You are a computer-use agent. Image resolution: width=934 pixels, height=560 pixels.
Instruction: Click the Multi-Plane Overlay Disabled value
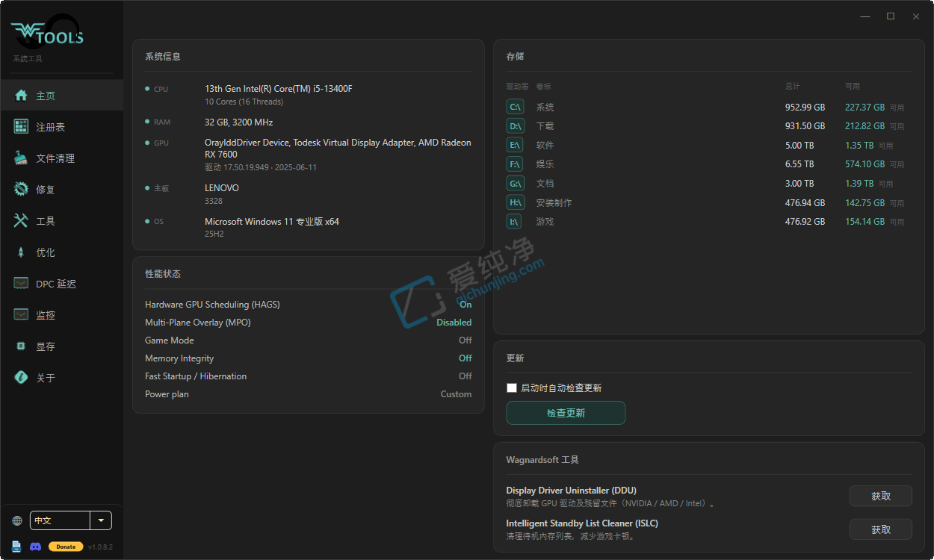454,323
